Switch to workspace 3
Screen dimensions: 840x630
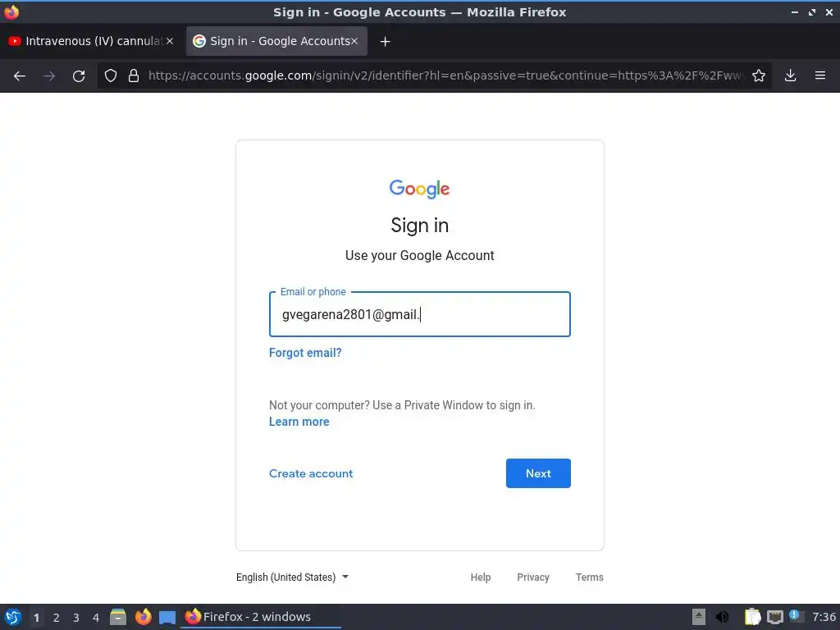tap(76, 617)
